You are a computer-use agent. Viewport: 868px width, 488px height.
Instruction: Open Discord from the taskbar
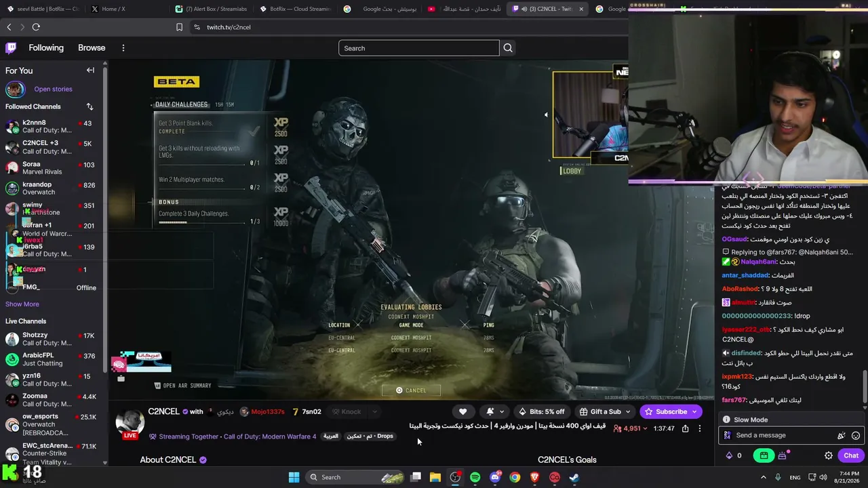495,477
